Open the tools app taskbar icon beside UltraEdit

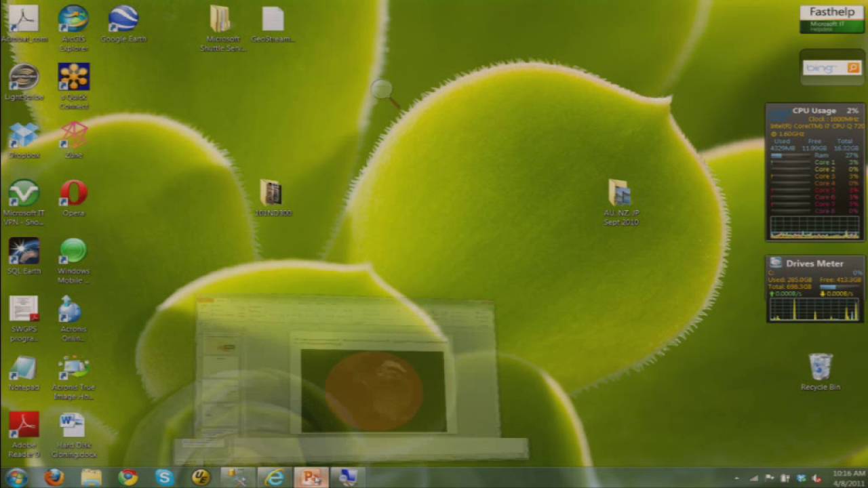tap(237, 477)
